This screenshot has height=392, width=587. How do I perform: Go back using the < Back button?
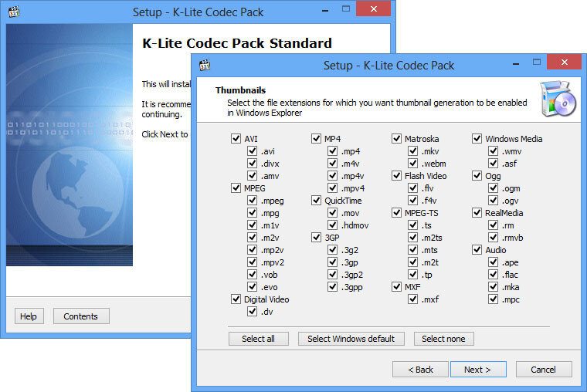[420, 370]
